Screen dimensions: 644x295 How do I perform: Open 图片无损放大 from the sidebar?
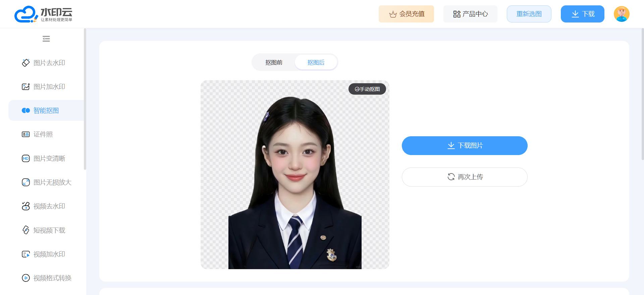point(46,182)
